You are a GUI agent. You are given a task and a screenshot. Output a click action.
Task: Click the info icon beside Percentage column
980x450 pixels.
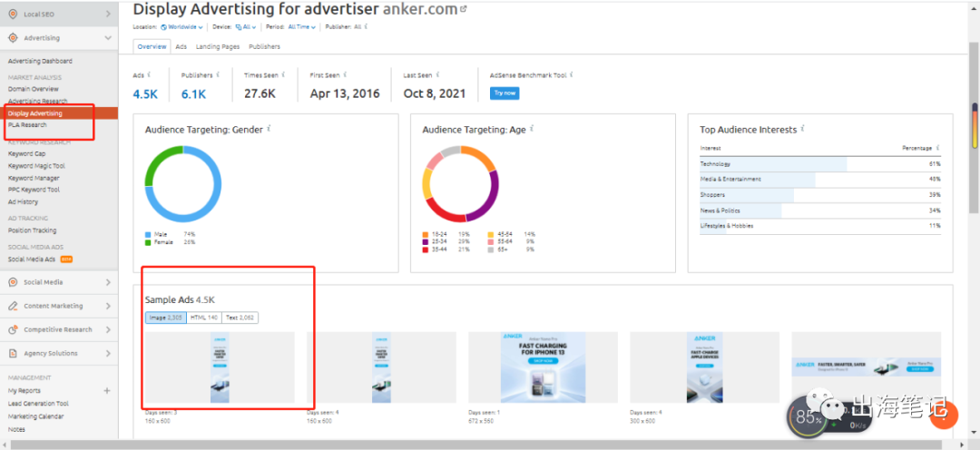pos(938,148)
